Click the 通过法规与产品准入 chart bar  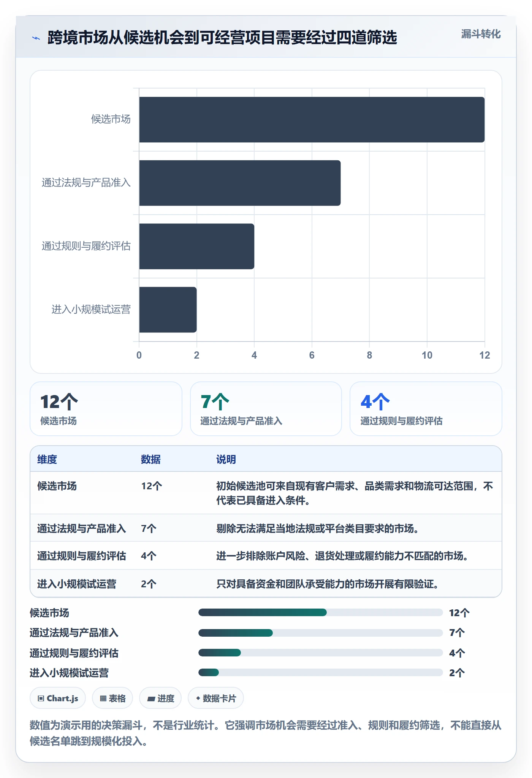[x=240, y=183]
